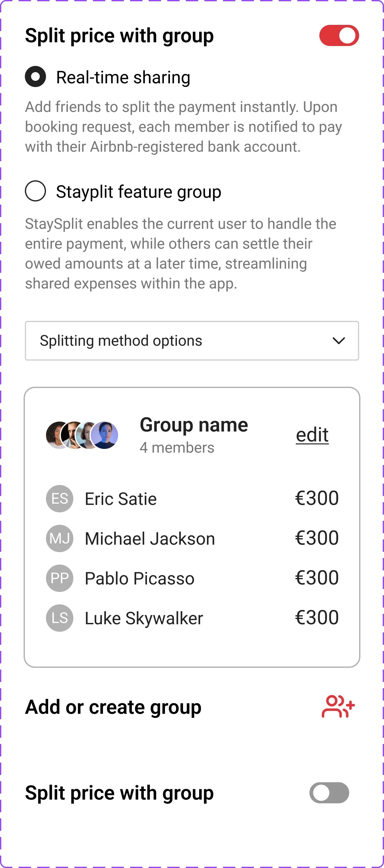Click the group members photo stack
The width and height of the screenshot is (384, 868).
82,435
